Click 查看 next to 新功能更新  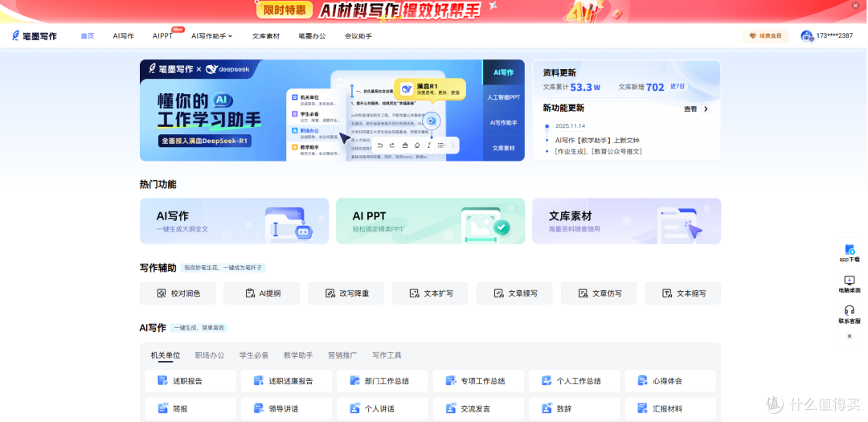coord(690,109)
